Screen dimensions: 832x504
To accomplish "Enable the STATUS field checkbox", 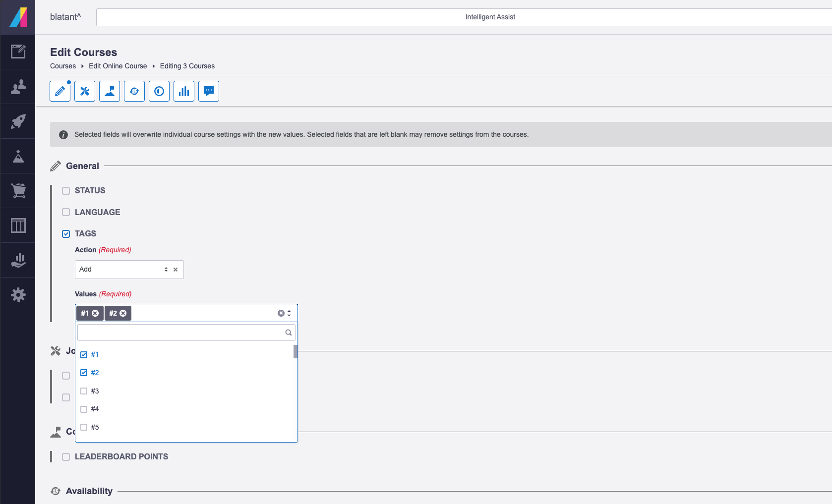I will (x=66, y=191).
